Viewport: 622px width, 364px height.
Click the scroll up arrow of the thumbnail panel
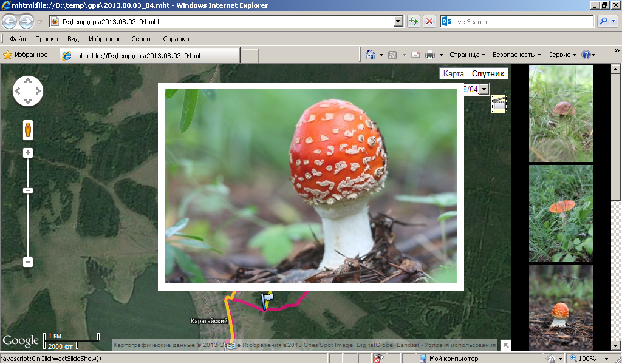coord(615,69)
